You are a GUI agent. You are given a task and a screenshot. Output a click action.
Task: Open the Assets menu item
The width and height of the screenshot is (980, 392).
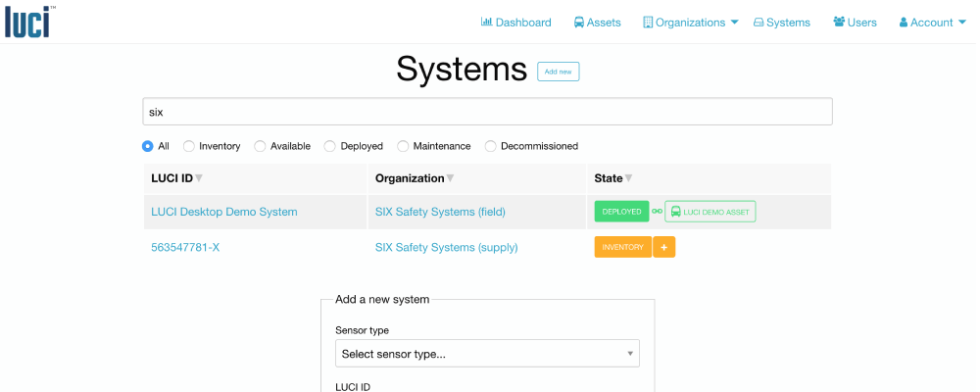[598, 23]
